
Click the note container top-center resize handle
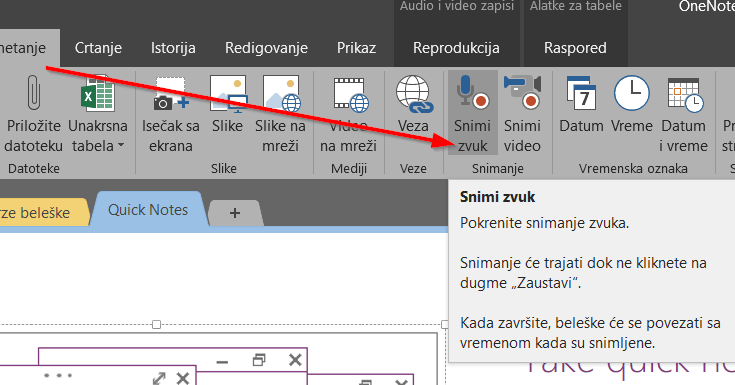pos(157,325)
